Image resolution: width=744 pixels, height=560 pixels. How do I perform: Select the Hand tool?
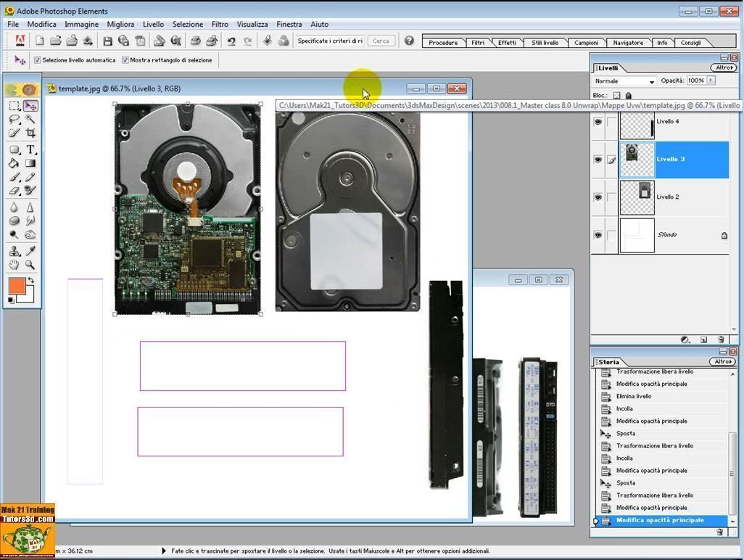tap(15, 265)
